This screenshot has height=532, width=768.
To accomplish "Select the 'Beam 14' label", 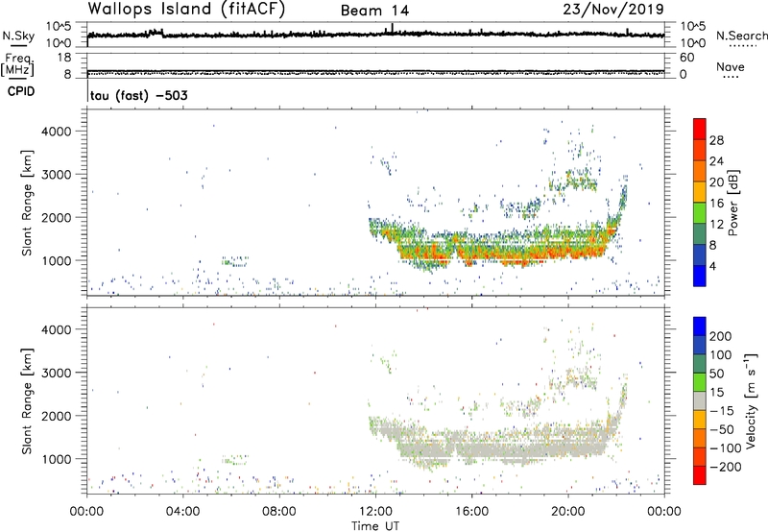I will coord(374,11).
